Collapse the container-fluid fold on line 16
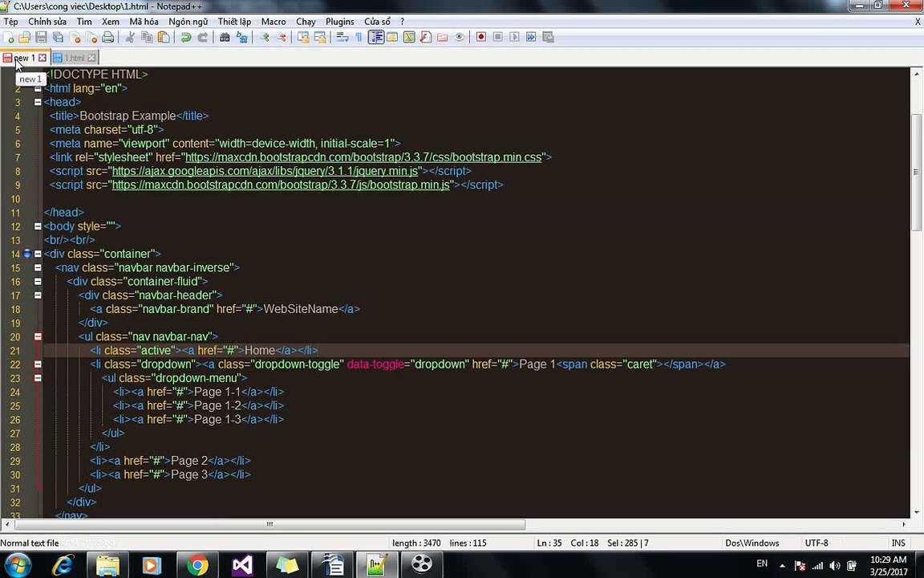 [x=38, y=282]
